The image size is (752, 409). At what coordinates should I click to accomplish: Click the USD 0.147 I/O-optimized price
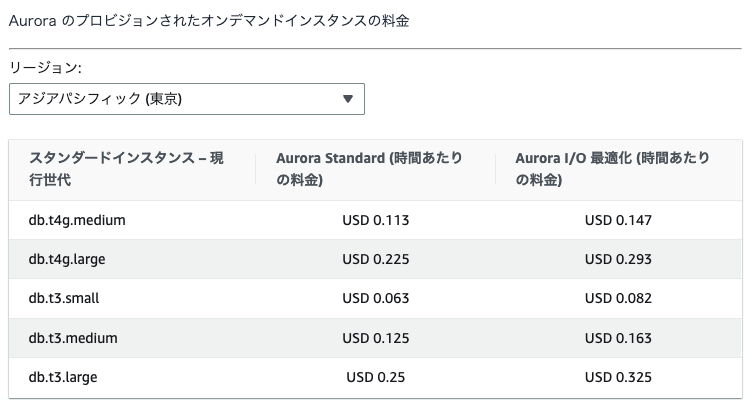click(618, 220)
